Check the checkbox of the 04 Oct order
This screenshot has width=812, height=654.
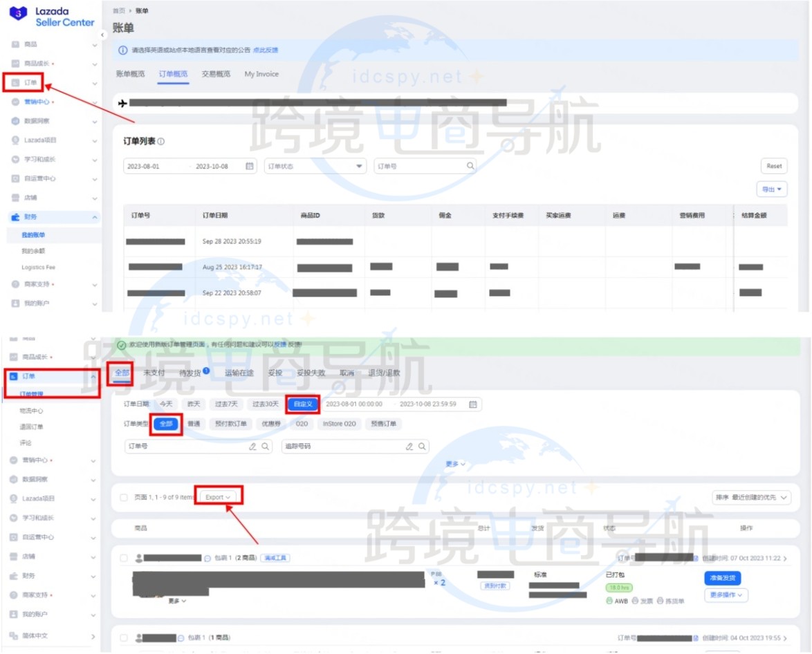[x=124, y=637]
